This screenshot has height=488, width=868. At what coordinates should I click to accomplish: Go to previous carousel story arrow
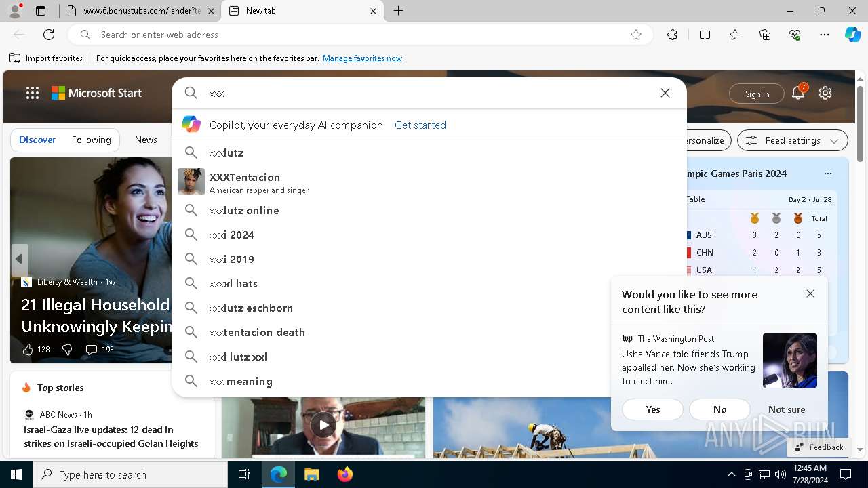click(19, 259)
